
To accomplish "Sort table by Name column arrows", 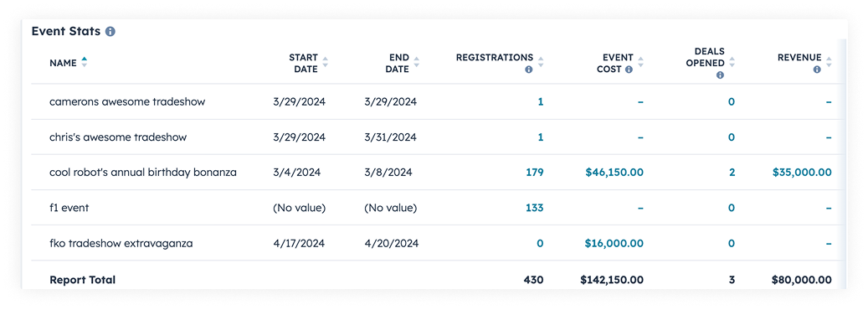I will [85, 62].
